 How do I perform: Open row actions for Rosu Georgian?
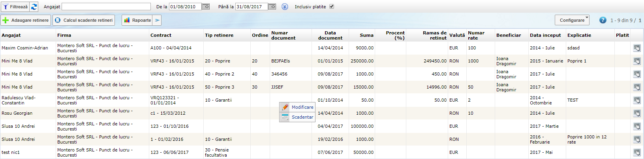coord(636,114)
